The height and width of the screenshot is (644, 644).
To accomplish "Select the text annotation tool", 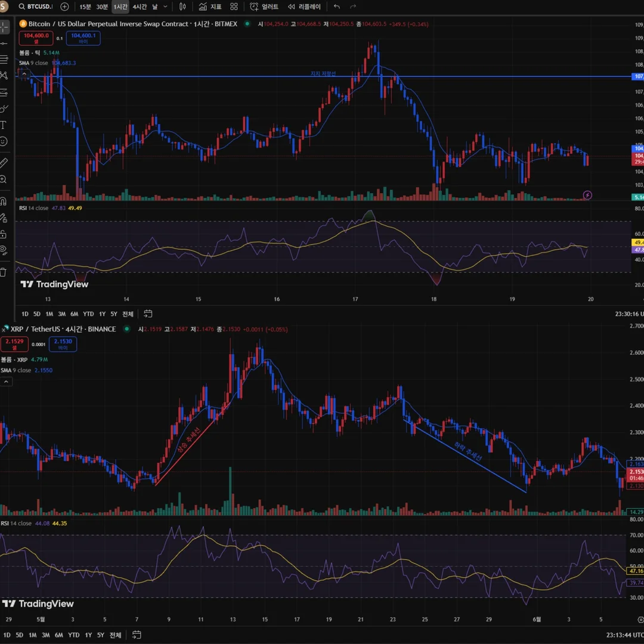I will point(4,125).
